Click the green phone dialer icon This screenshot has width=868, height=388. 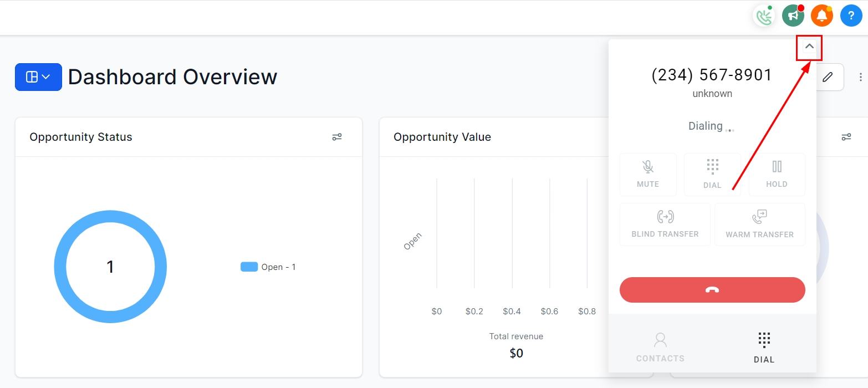pos(764,16)
